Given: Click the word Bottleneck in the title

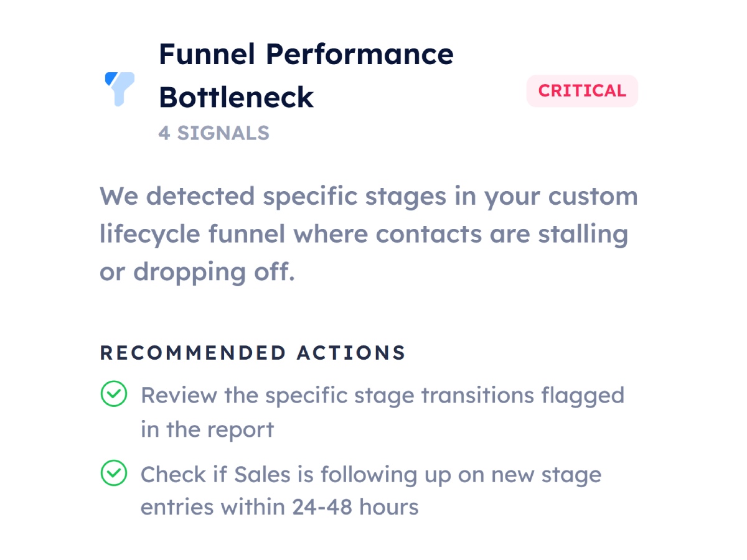Looking at the screenshot, I should (x=236, y=97).
